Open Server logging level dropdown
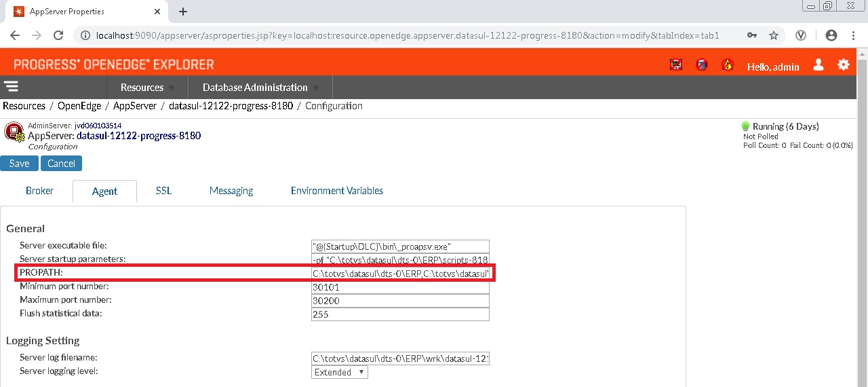 [340, 372]
